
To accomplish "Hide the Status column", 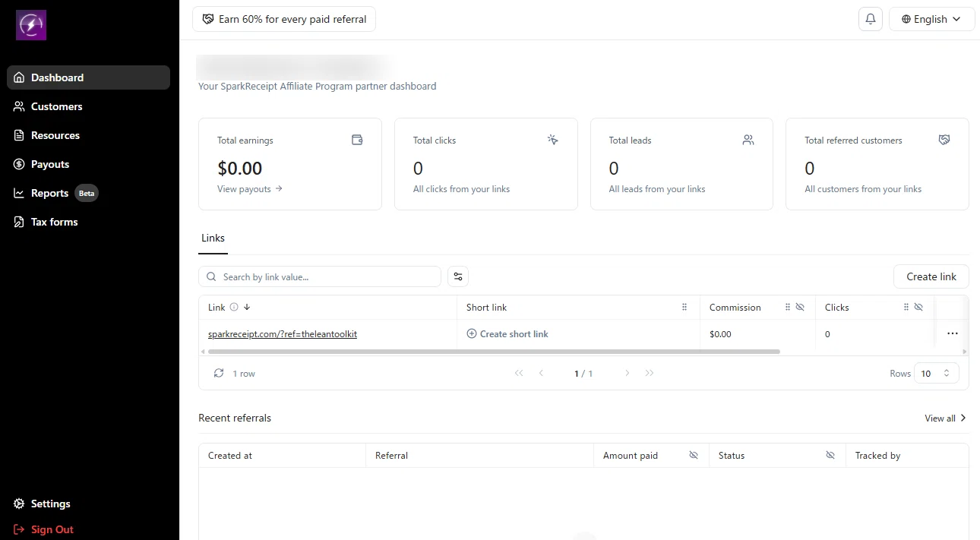I will point(830,456).
